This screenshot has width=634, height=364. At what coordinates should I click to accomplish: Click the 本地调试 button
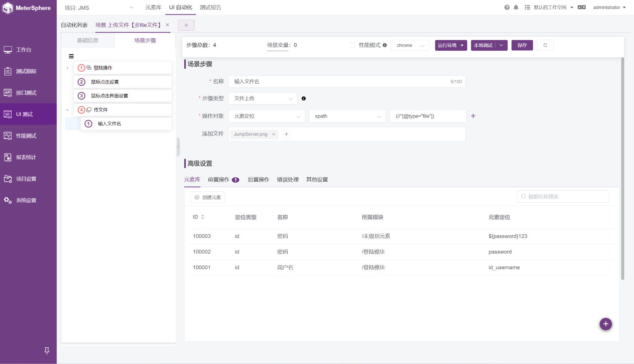point(483,45)
